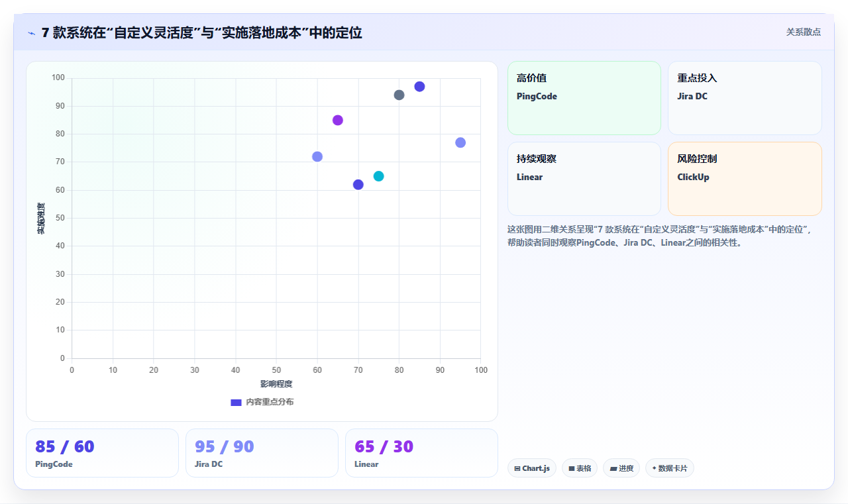The image size is (848, 504).
Task: Click the description paragraph starting 这张图用二维关系
Action: pos(659,236)
